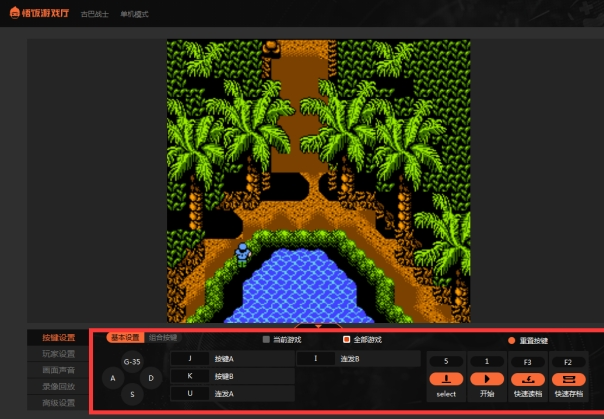
Task: Click the F3 hotkey field for quick load
Action: [x=527, y=361]
